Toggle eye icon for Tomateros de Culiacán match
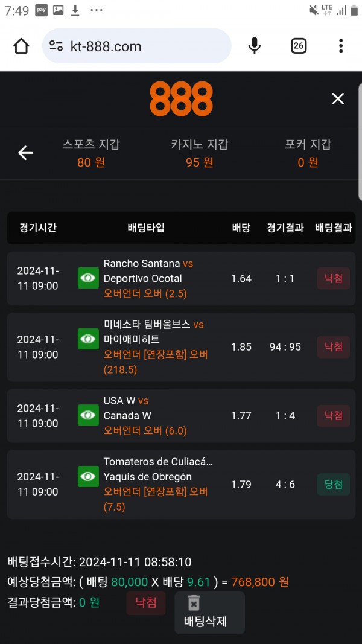The height and width of the screenshot is (644, 362). click(x=88, y=477)
